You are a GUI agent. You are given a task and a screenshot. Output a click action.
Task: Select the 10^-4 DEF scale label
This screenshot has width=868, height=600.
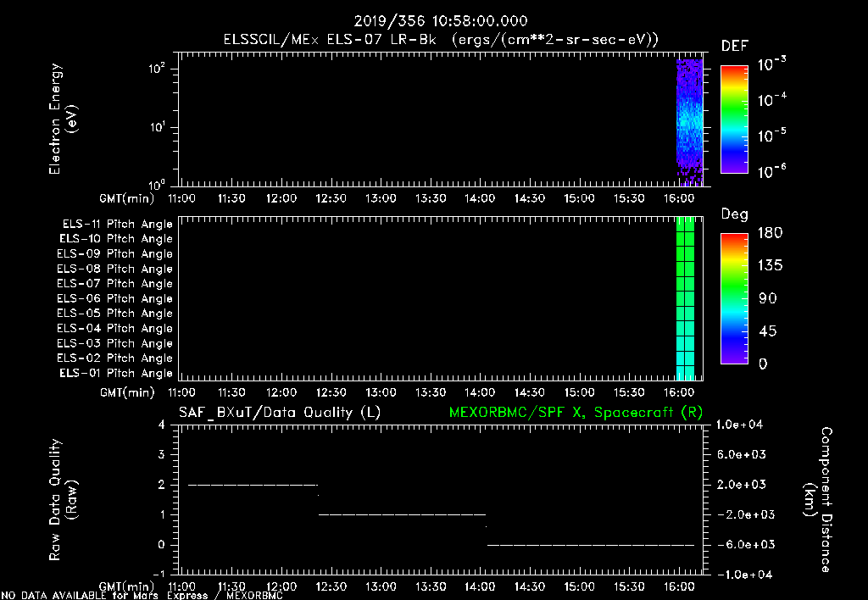click(771, 100)
